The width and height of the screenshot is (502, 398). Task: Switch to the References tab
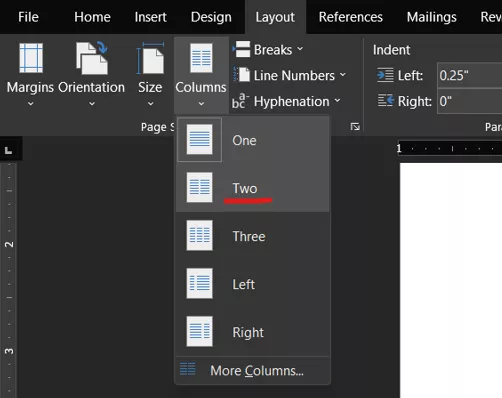351,17
